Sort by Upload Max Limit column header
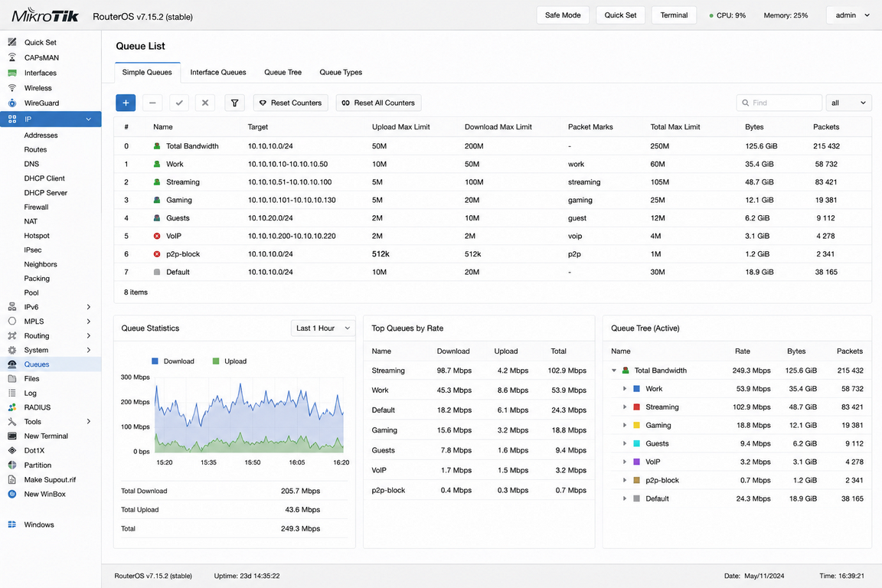 400,126
